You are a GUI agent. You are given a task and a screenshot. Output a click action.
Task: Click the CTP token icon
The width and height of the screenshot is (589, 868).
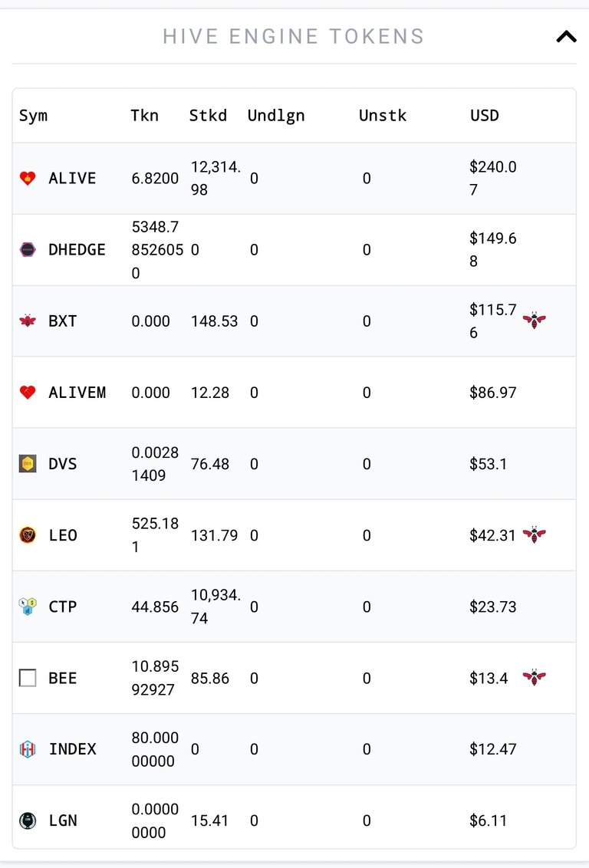click(x=28, y=607)
